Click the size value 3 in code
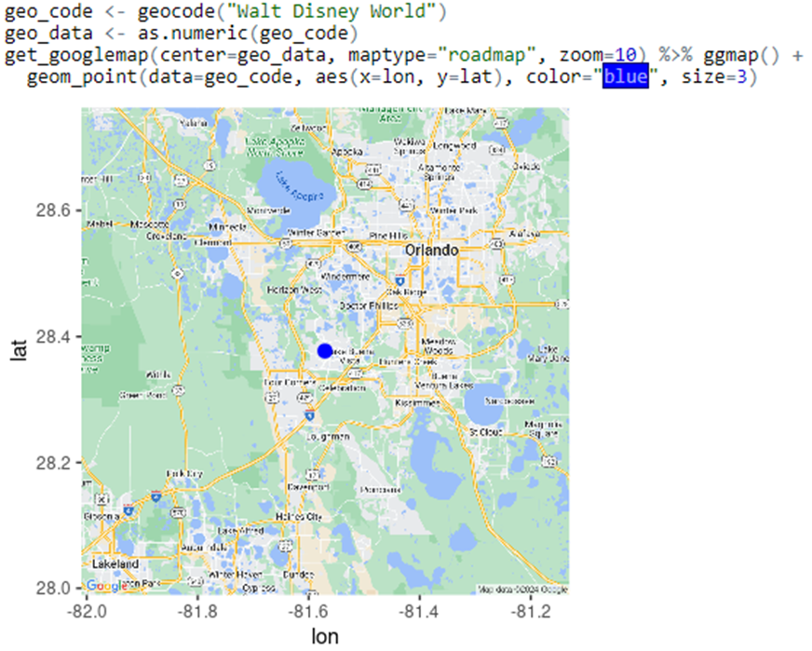812x651 pixels. (x=741, y=76)
